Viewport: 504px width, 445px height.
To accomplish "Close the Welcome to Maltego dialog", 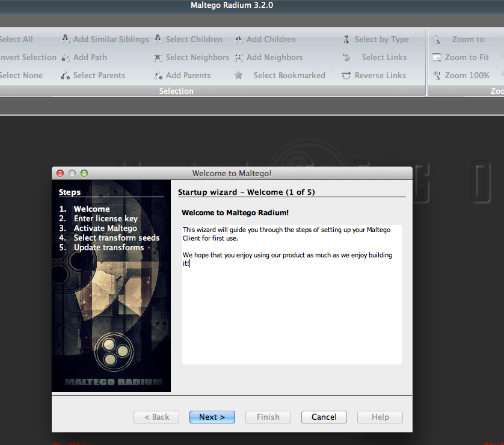I will coord(60,174).
